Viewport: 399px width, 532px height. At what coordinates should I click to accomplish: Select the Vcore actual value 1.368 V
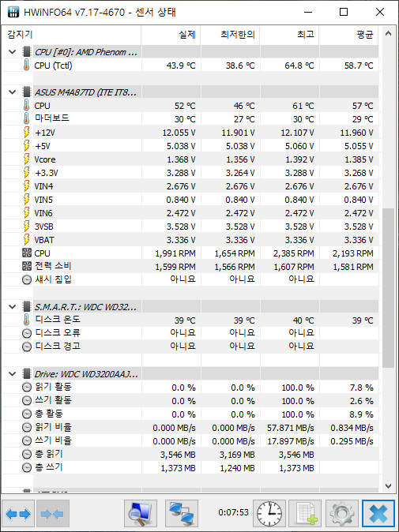[x=181, y=159]
